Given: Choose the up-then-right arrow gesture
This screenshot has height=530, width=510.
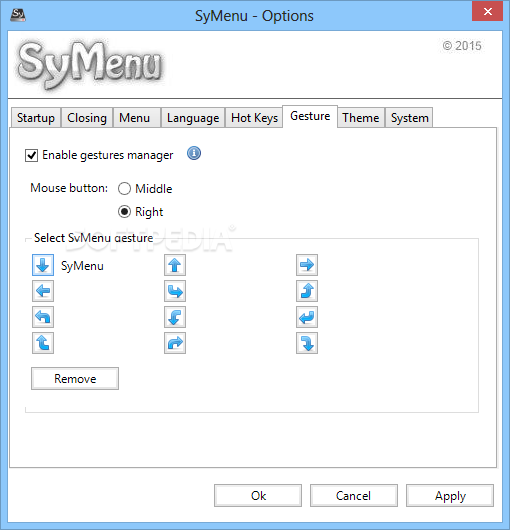Looking at the screenshot, I should (175, 343).
